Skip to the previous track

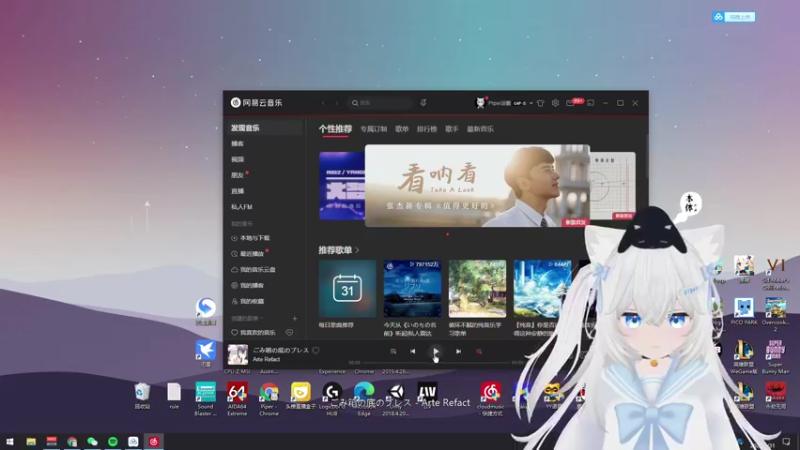pos(412,352)
